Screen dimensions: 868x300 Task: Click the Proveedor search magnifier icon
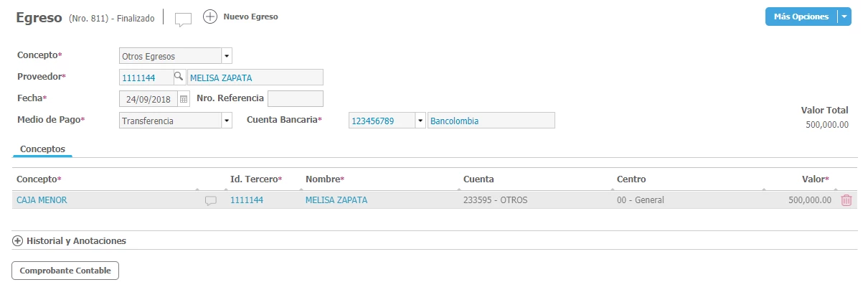179,77
